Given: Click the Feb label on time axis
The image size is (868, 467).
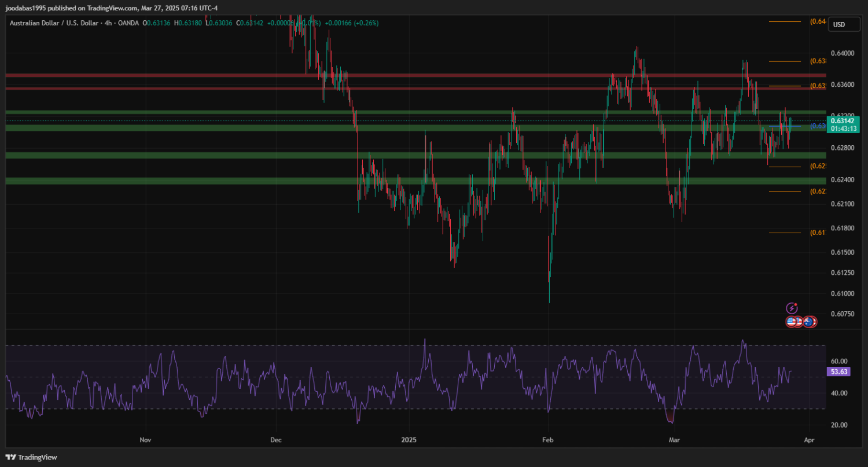Looking at the screenshot, I should coord(547,440).
